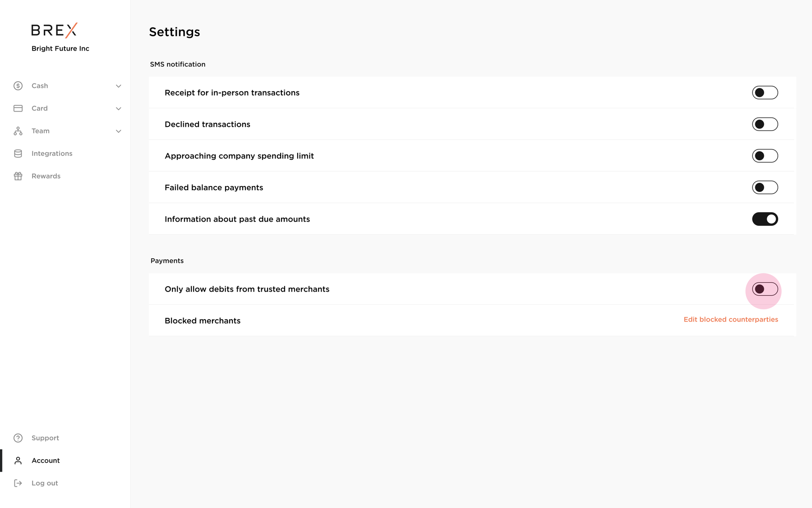Click the Blocked merchants label
Image resolution: width=812 pixels, height=508 pixels.
point(203,321)
